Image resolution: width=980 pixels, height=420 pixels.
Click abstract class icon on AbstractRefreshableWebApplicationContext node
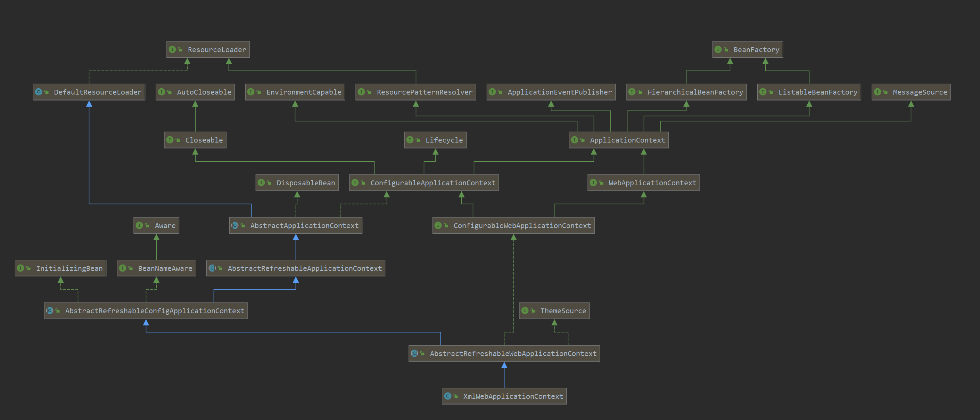(x=414, y=353)
